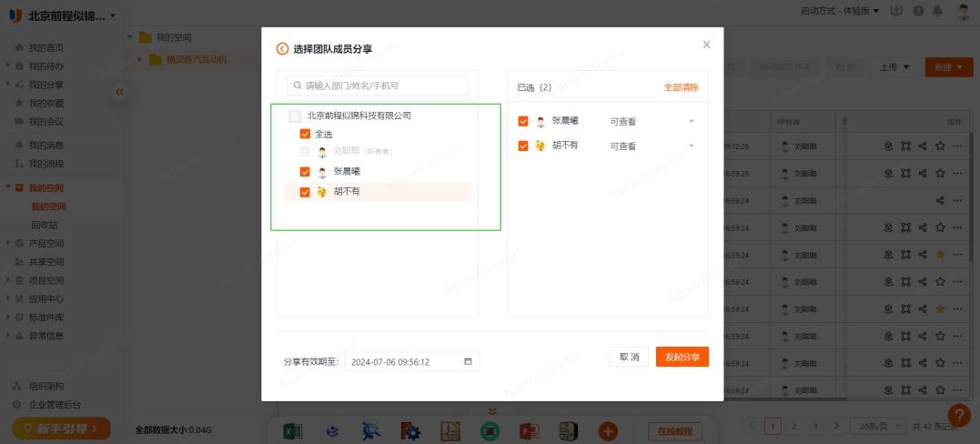Open the Excel icon in the bottom app bar

coord(293,431)
